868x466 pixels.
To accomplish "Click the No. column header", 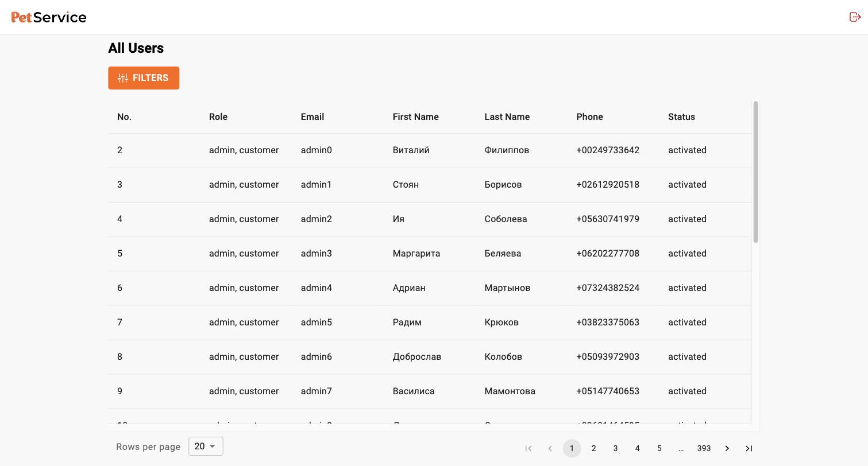I will (x=124, y=116).
